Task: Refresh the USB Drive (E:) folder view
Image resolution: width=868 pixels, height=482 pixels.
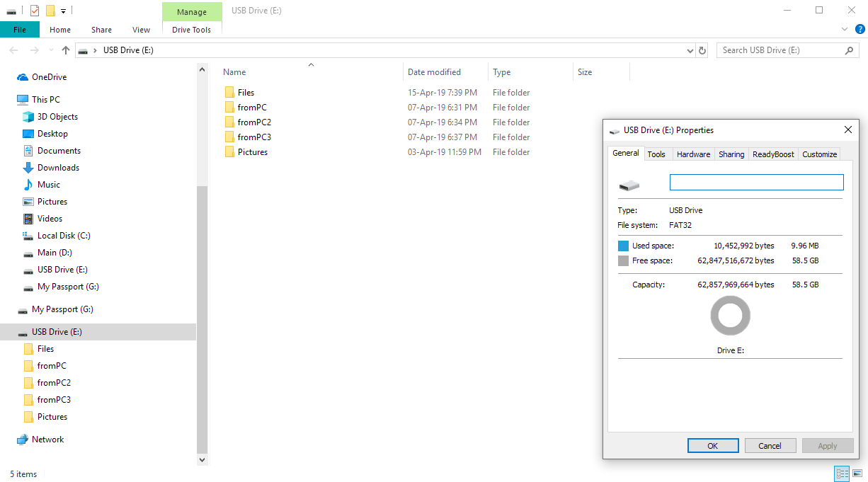Action: tap(702, 50)
